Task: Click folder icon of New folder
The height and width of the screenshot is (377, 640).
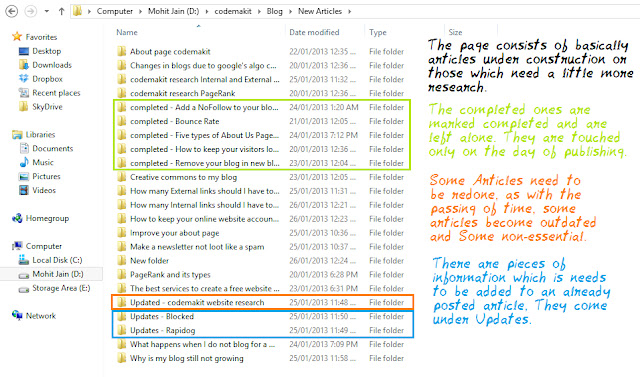Action: tap(121, 261)
